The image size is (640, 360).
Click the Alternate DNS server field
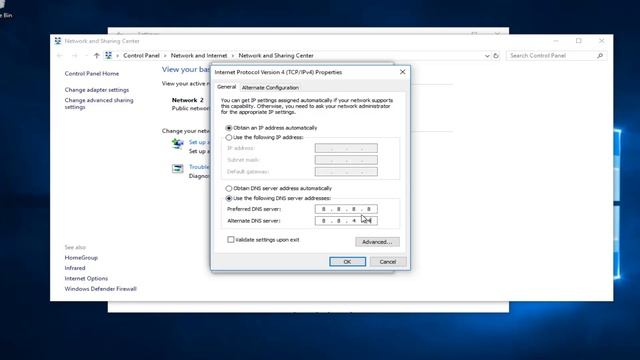point(346,221)
